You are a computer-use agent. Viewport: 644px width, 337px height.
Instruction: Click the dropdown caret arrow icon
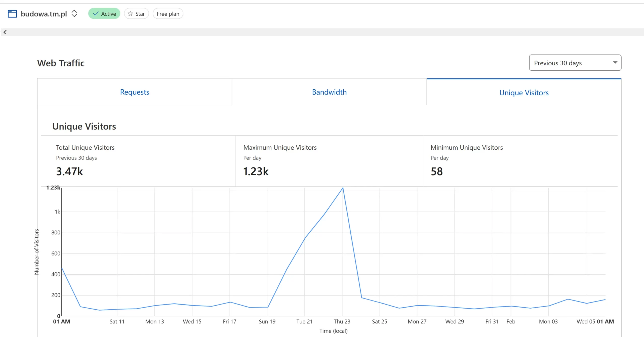(x=615, y=63)
